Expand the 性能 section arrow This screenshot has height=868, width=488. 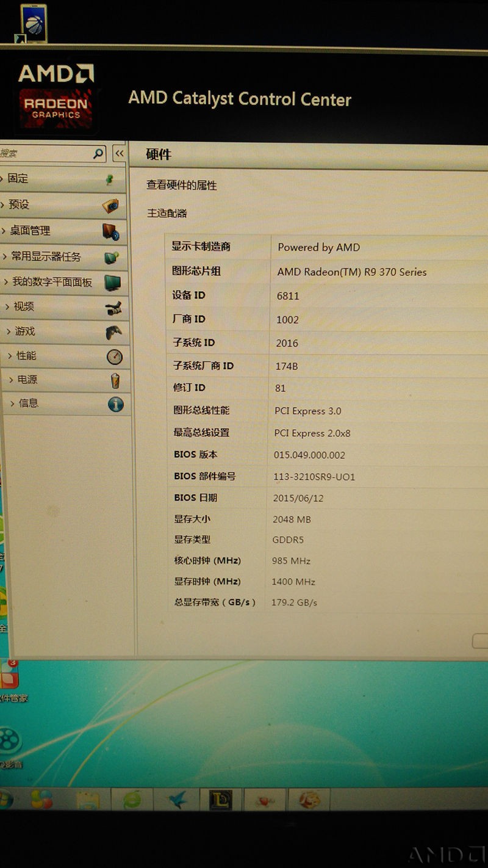coord(10,355)
